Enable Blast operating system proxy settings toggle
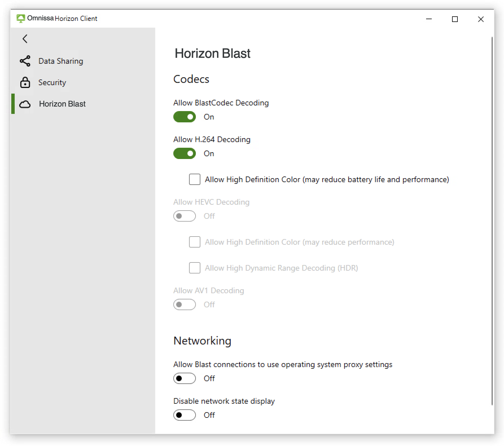 pyautogui.click(x=185, y=378)
